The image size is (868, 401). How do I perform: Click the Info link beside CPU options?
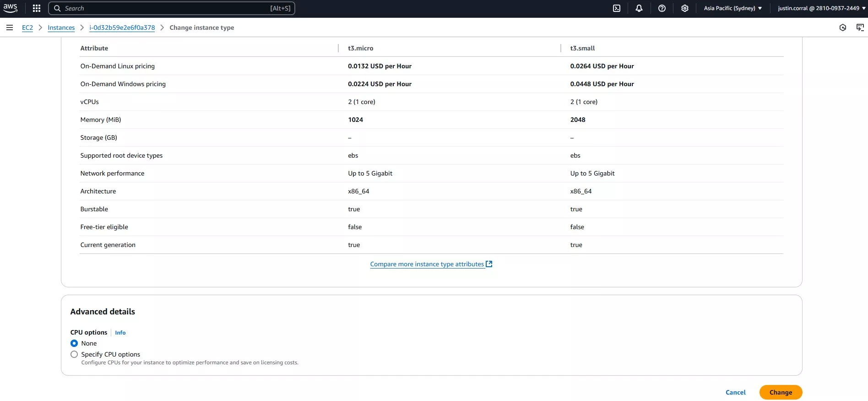click(x=120, y=333)
